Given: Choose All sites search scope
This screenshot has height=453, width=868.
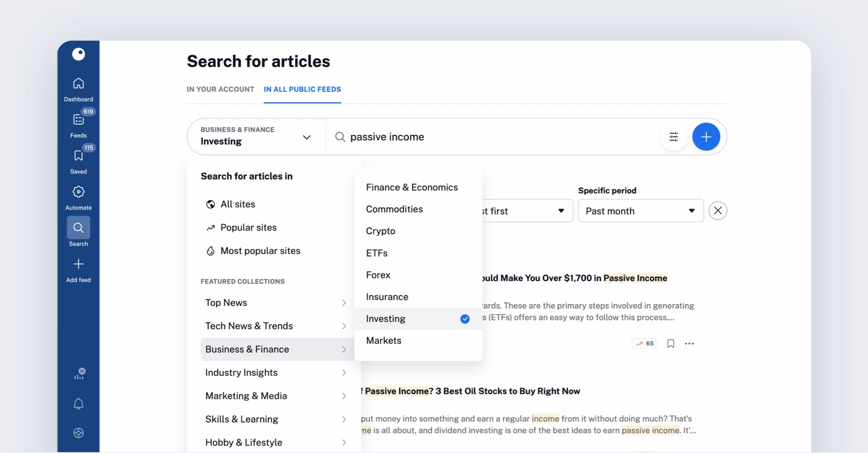Looking at the screenshot, I should pyautogui.click(x=237, y=204).
